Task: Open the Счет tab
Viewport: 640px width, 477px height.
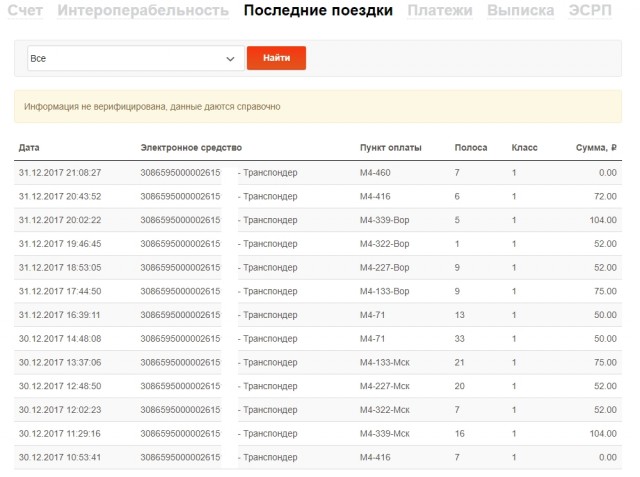Action: (x=24, y=11)
